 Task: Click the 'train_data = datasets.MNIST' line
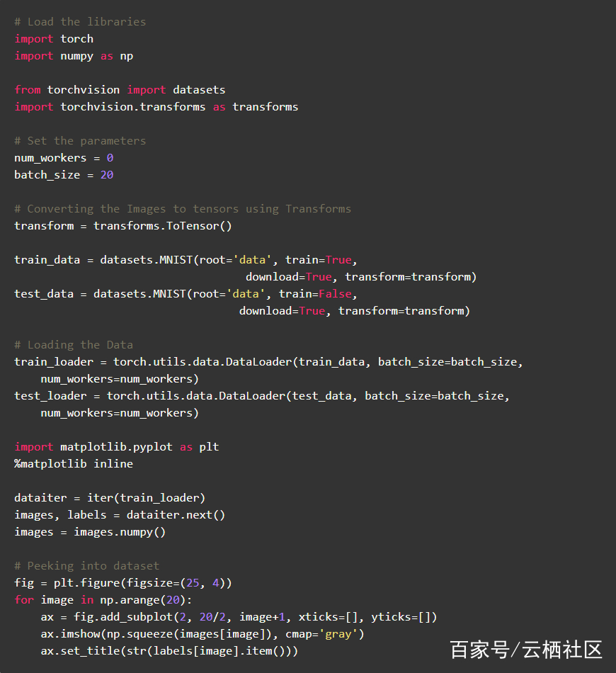(x=186, y=260)
